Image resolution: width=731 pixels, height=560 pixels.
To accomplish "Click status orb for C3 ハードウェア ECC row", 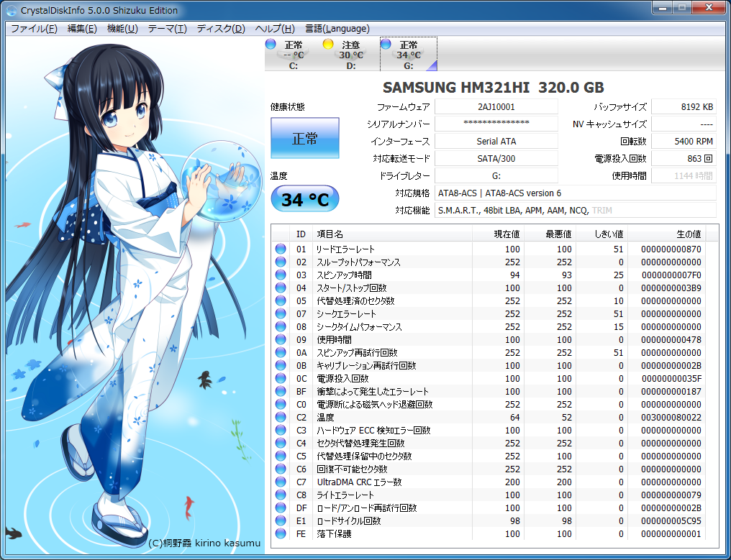I will pos(281,430).
